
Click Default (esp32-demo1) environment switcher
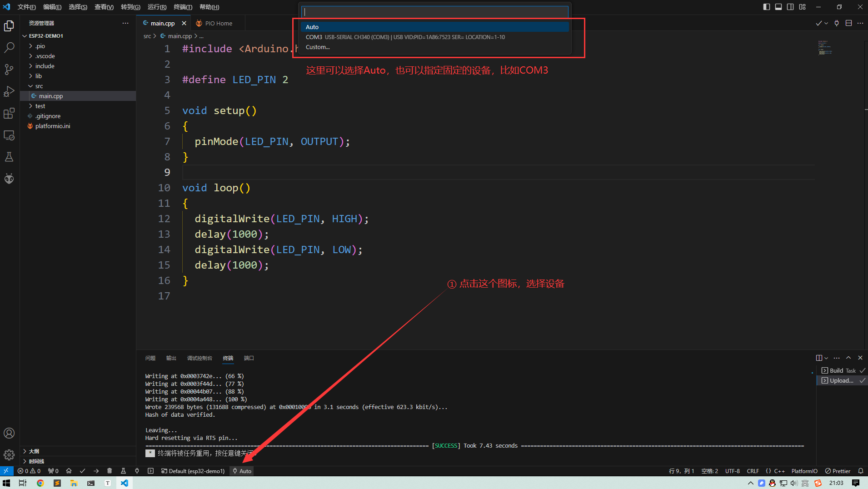193,471
